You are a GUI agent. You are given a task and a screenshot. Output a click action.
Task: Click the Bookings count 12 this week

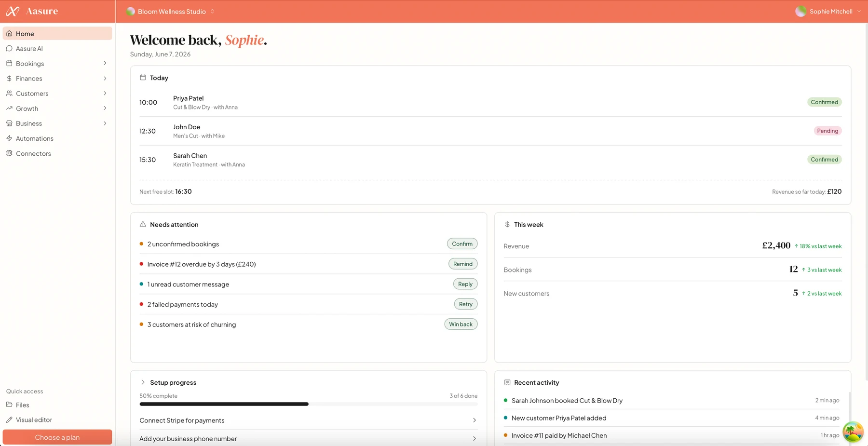(x=793, y=269)
